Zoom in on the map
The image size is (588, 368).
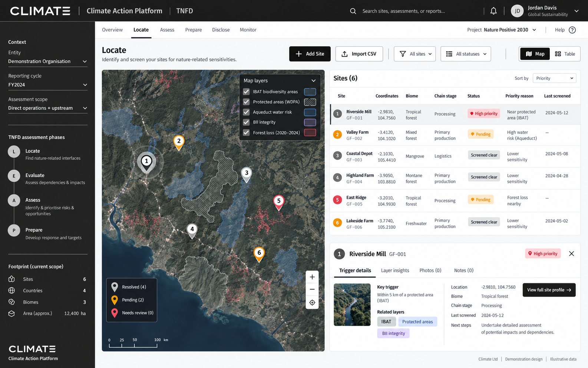click(312, 277)
